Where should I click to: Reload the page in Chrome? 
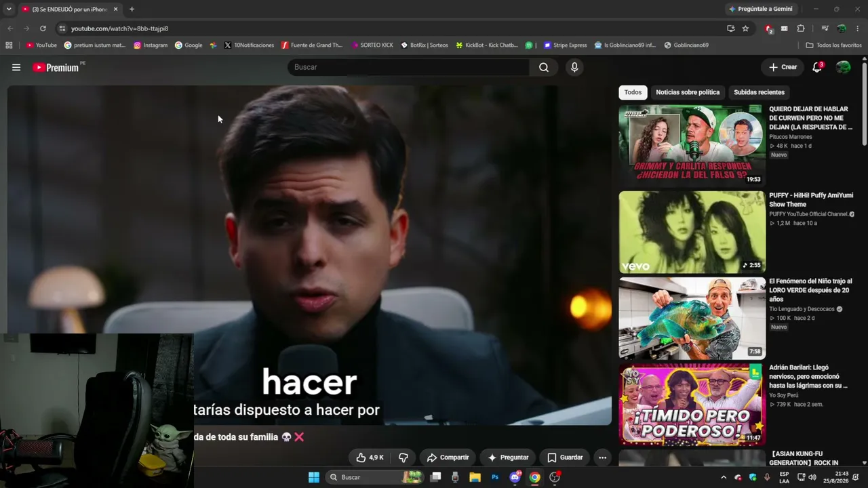43,28
